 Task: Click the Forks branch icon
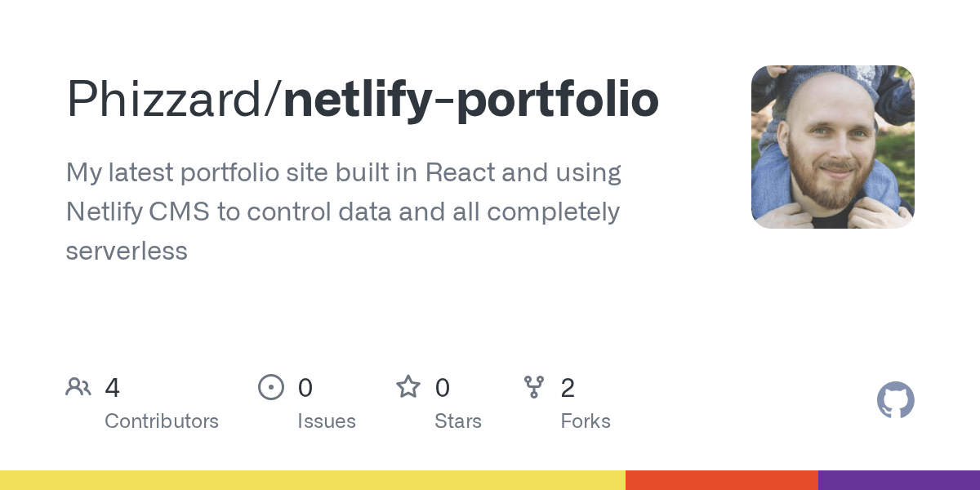pos(534,387)
